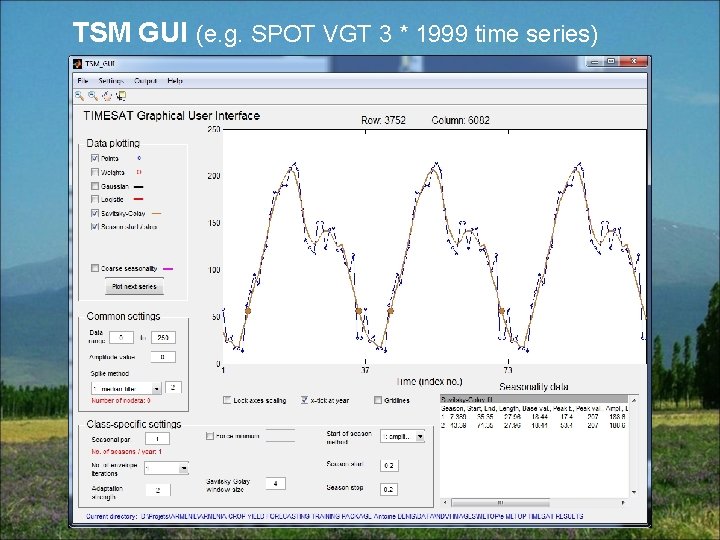Click the Data range upper field showing 250
The height and width of the screenshot is (540, 720).
(163, 338)
